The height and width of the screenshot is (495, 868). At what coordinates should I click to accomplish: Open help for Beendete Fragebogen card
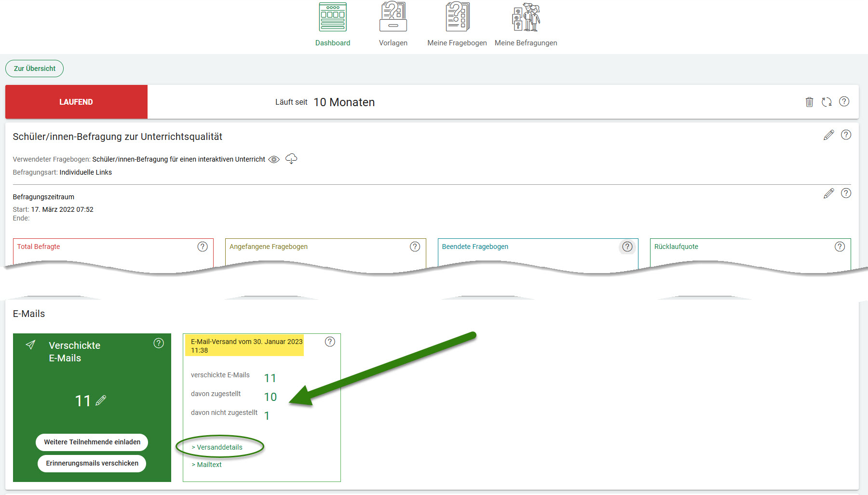(x=627, y=247)
